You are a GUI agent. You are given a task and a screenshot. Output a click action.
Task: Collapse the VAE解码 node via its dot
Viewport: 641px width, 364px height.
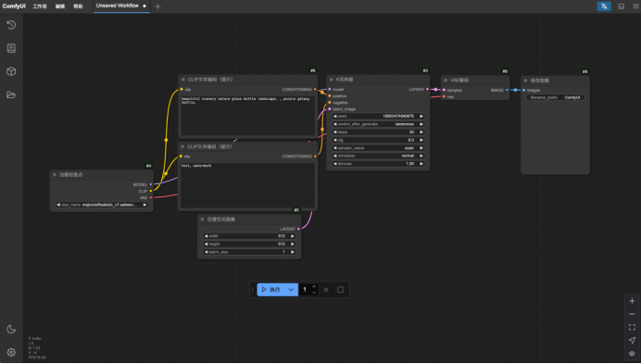click(446, 81)
